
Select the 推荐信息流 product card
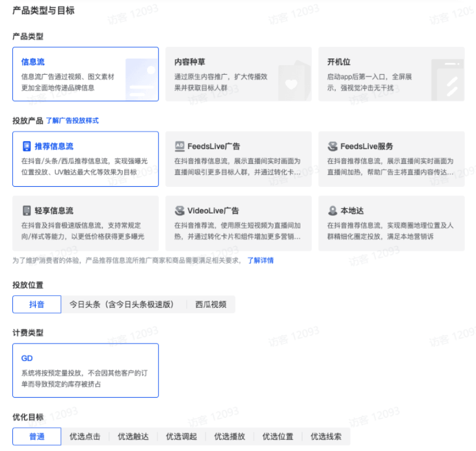click(x=85, y=159)
